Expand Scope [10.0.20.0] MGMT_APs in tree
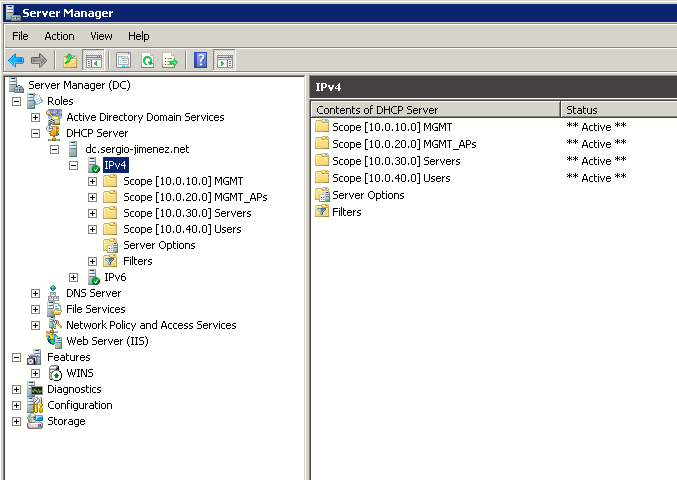The height and width of the screenshot is (480, 677). (92, 197)
